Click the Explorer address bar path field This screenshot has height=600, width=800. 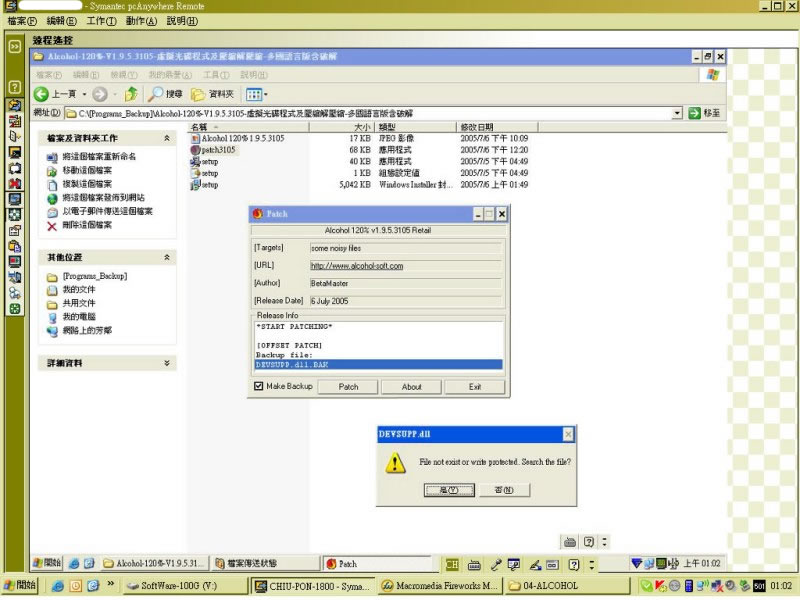(x=372, y=113)
